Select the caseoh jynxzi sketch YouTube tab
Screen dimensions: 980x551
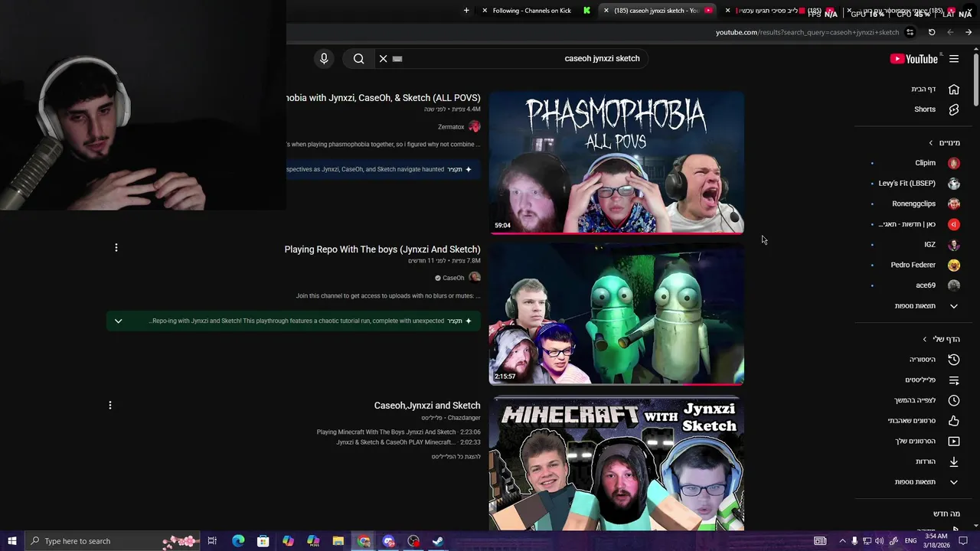click(656, 11)
